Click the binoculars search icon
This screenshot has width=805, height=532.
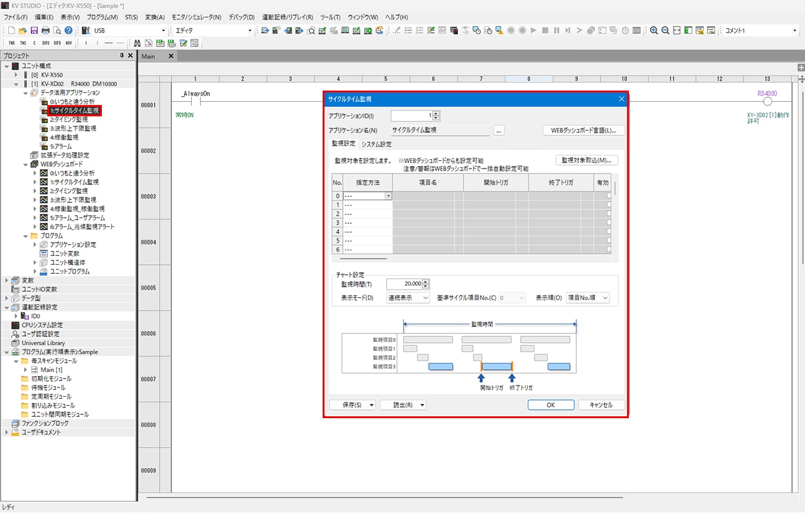138,43
